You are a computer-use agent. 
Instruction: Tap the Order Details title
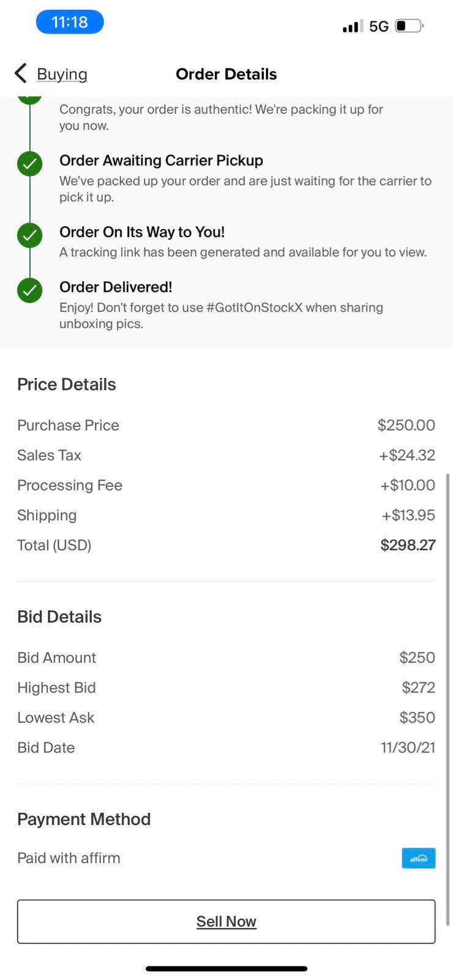(x=226, y=74)
